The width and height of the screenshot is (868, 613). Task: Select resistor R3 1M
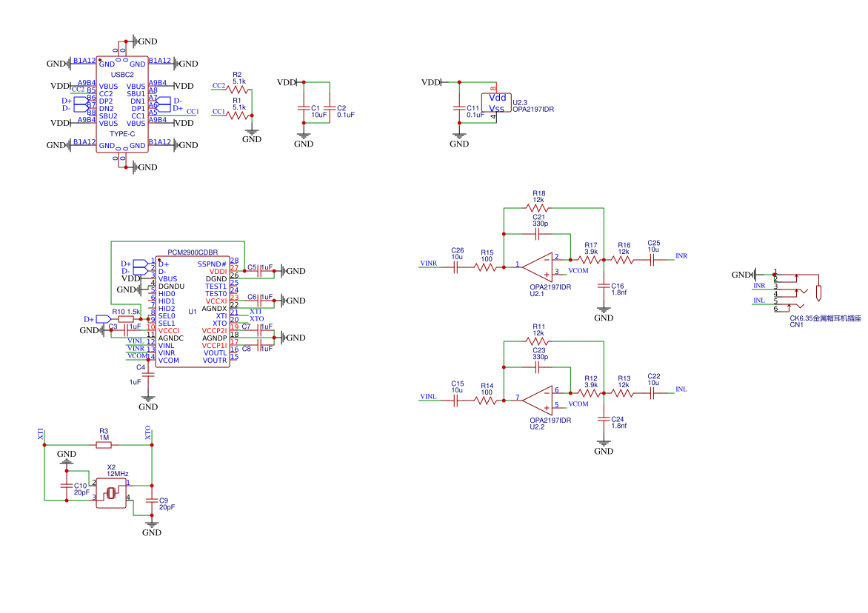click(104, 445)
